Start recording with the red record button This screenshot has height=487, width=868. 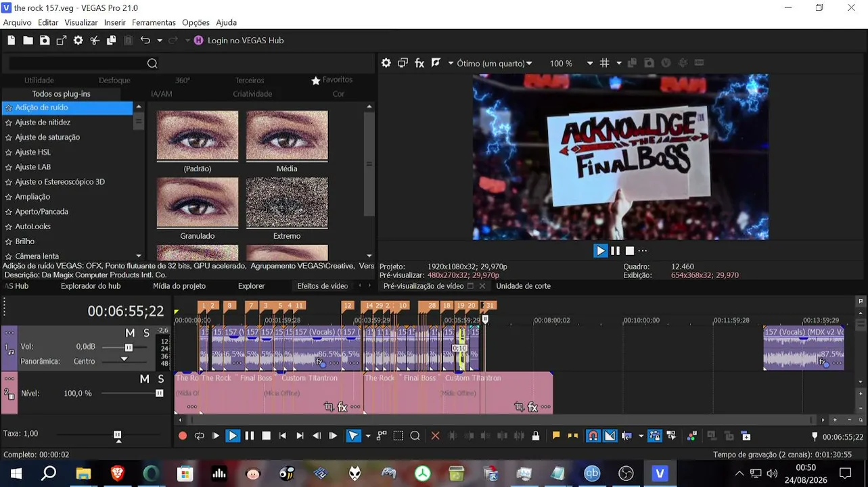click(x=183, y=436)
